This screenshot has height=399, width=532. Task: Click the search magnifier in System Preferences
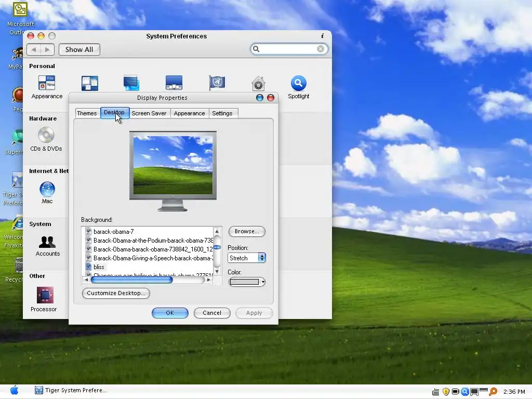tap(256, 49)
